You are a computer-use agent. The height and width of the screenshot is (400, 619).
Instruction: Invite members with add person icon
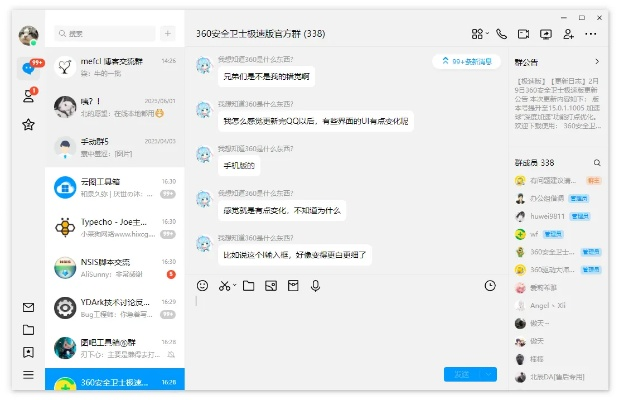(x=568, y=34)
